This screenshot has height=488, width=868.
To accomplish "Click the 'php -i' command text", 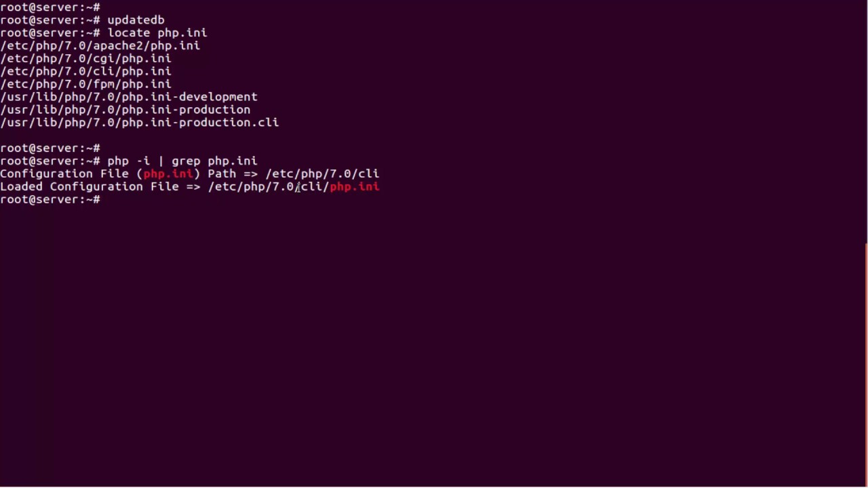I will (128, 161).
